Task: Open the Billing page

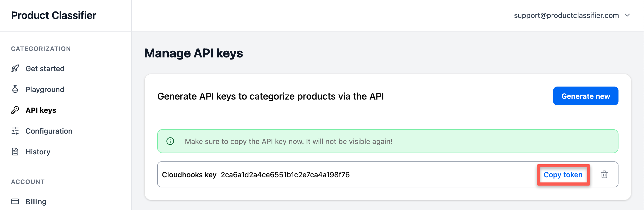Action: tap(36, 202)
